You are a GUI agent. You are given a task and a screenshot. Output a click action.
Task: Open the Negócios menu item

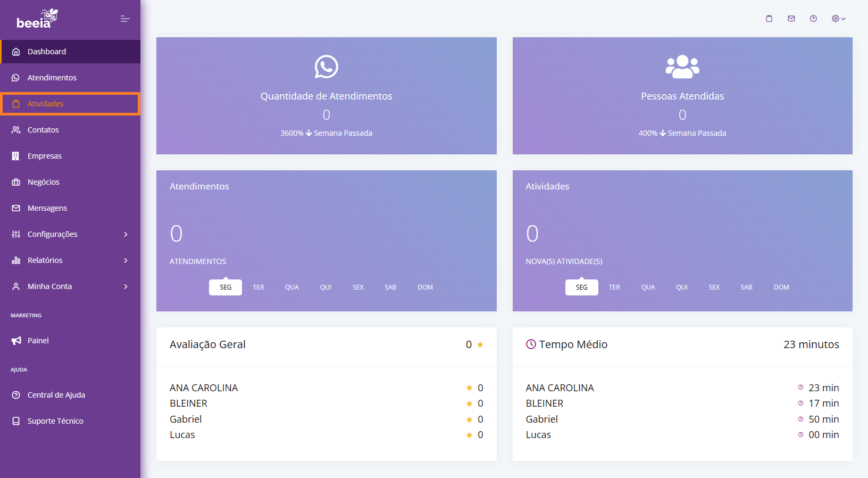click(70, 182)
